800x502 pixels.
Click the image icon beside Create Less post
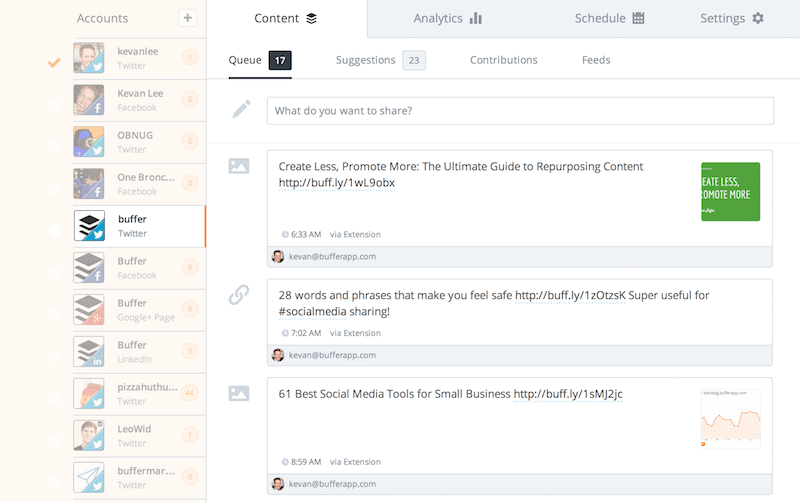[239, 166]
